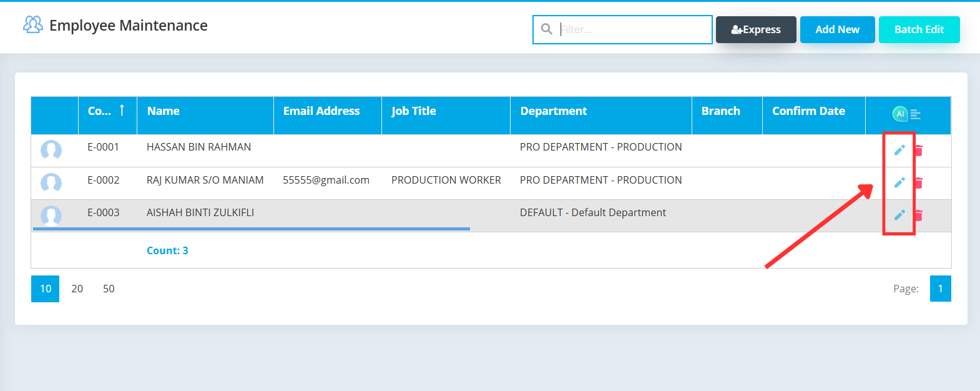Open Express employee creation

(756, 29)
